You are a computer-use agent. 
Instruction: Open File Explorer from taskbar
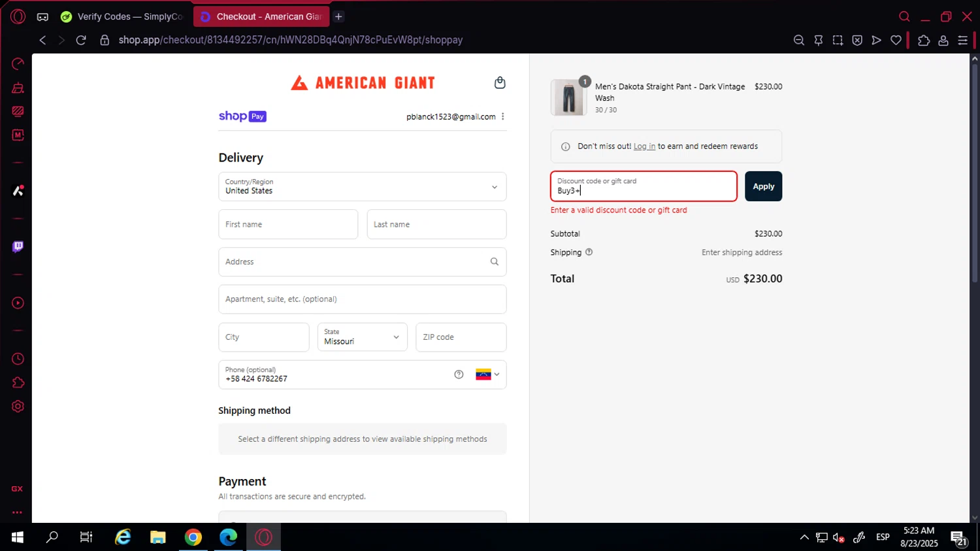158,537
